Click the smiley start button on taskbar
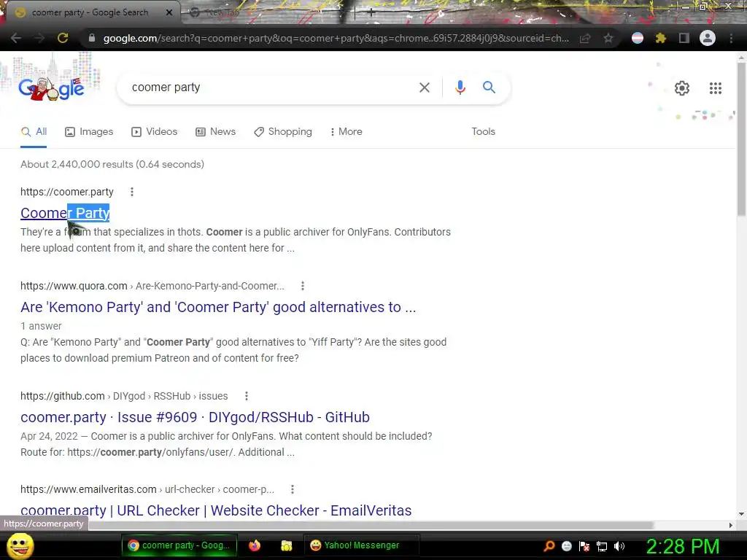 coord(20,545)
